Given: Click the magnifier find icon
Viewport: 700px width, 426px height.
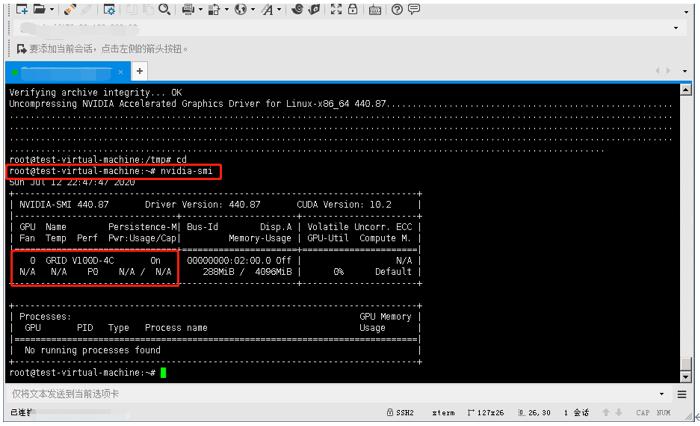Looking at the screenshot, I should coord(164,9).
